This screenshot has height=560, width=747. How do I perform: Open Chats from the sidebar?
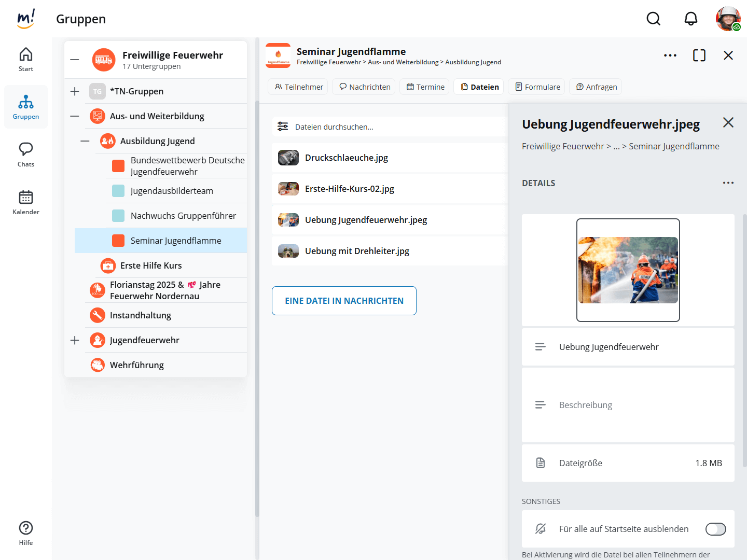(x=26, y=155)
